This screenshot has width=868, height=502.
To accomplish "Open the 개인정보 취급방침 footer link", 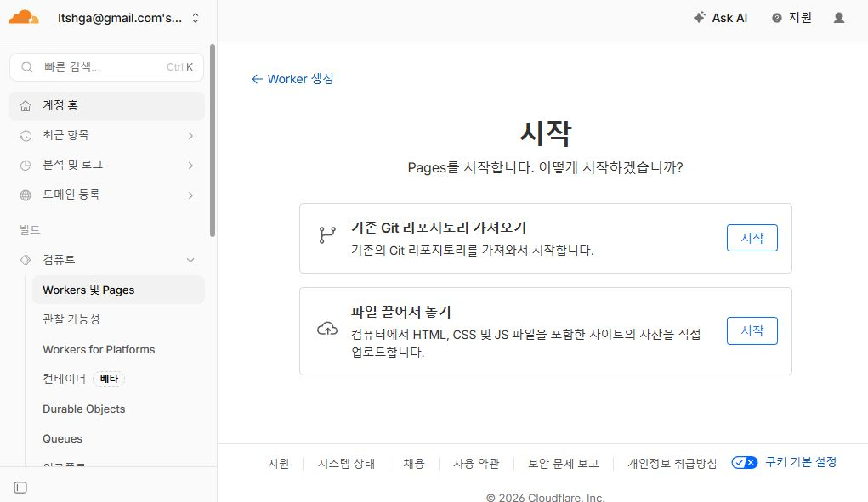I will point(672,463).
